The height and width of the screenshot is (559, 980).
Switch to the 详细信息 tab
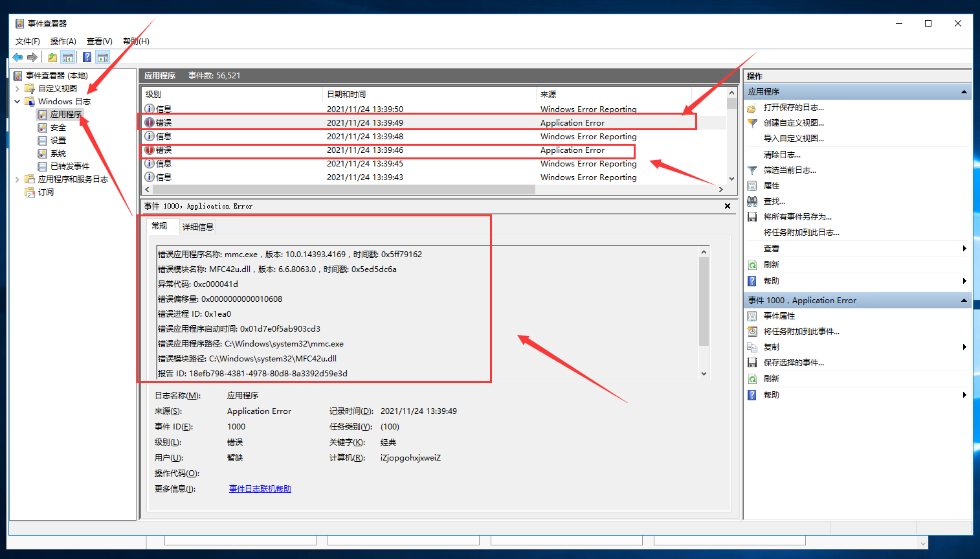(x=197, y=227)
